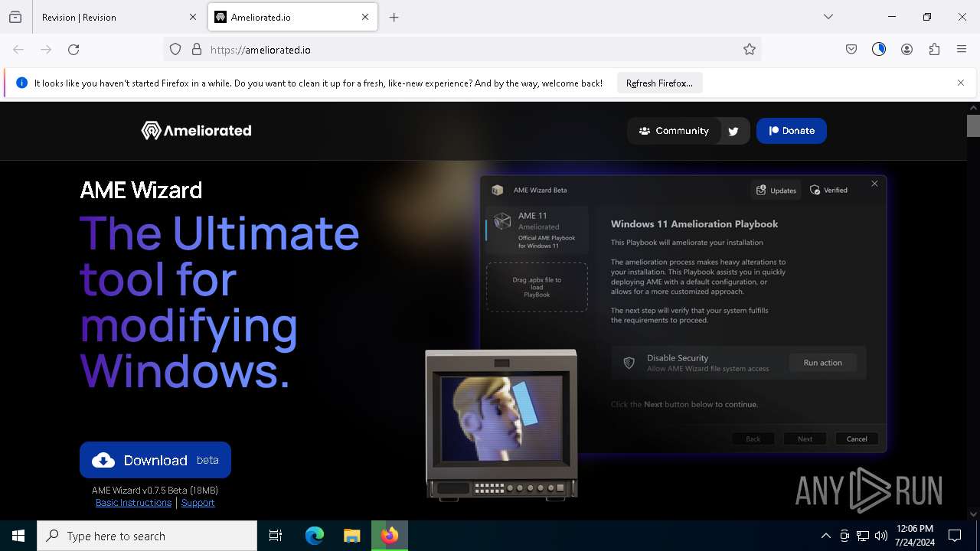Bookmark this page with the star icon
Screen dimensions: 980x551
click(x=750, y=50)
